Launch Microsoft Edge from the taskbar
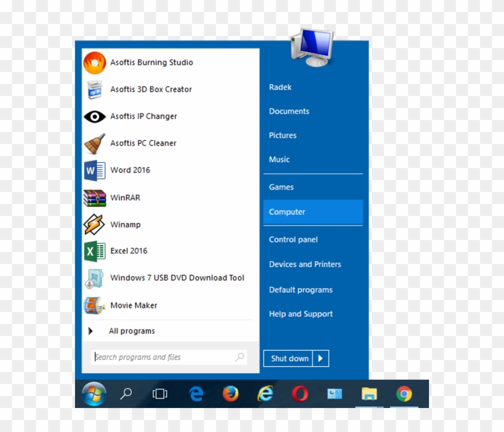504x432 pixels. tap(196, 394)
